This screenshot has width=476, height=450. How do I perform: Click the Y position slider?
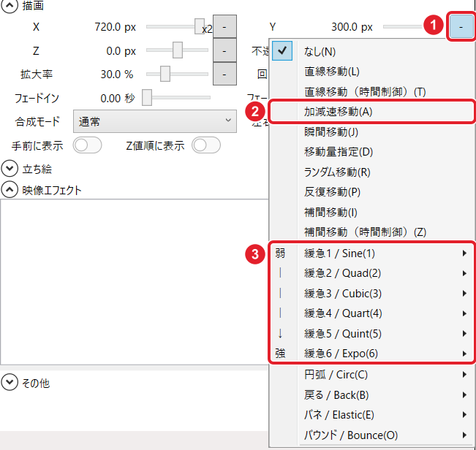coord(403,27)
